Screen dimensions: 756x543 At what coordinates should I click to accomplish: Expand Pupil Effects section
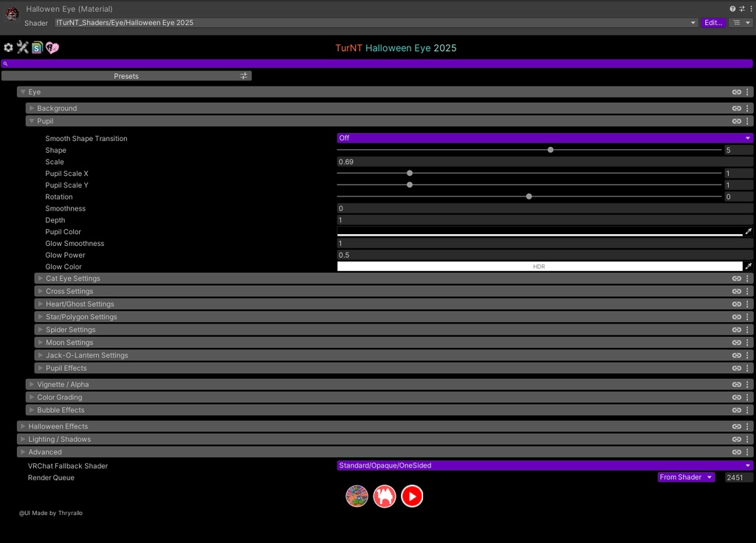point(41,368)
